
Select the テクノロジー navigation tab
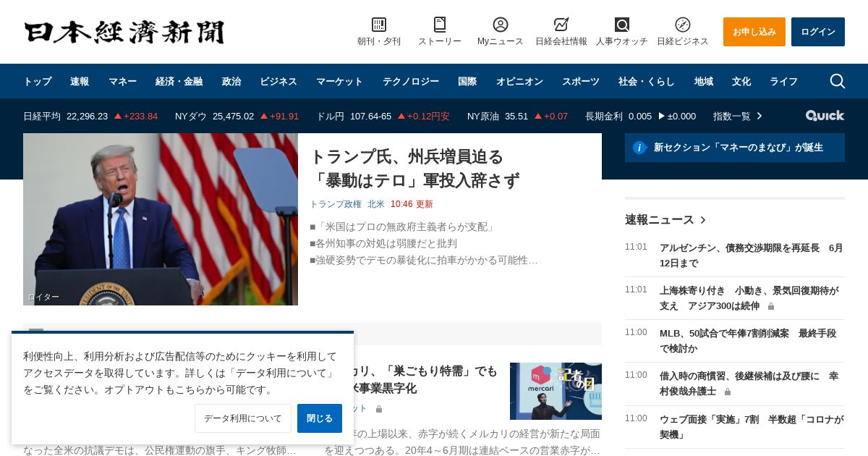point(411,81)
